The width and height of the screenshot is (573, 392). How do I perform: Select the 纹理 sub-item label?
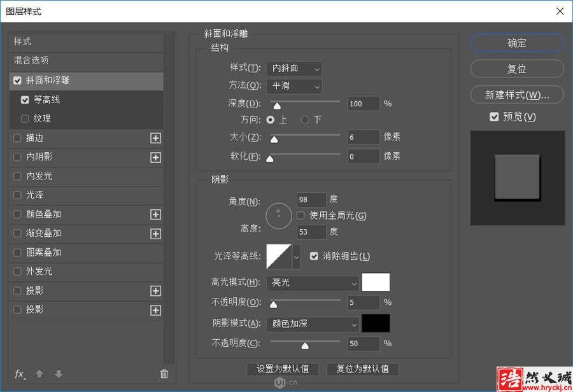(42, 119)
